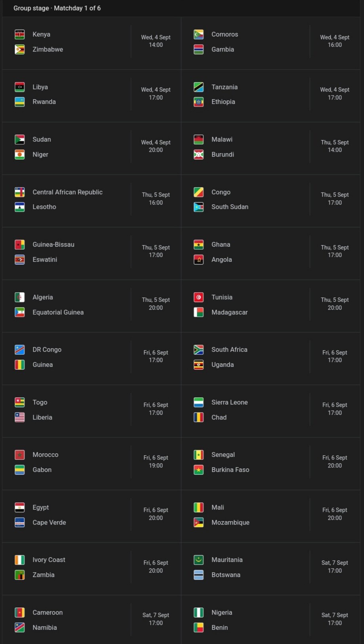Click the Kenya flag icon

[x=19, y=34]
